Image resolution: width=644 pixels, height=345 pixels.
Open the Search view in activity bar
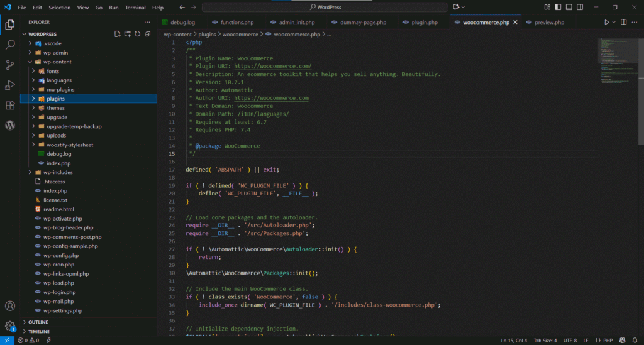click(10, 45)
